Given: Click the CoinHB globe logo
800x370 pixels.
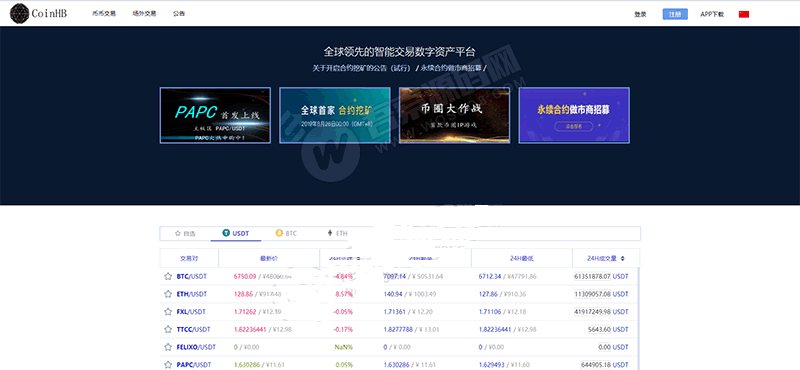Looking at the screenshot, I should click(19, 14).
